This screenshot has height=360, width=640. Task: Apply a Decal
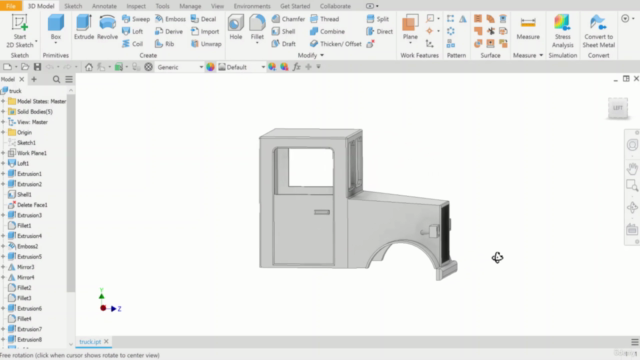pyautogui.click(x=203, y=19)
